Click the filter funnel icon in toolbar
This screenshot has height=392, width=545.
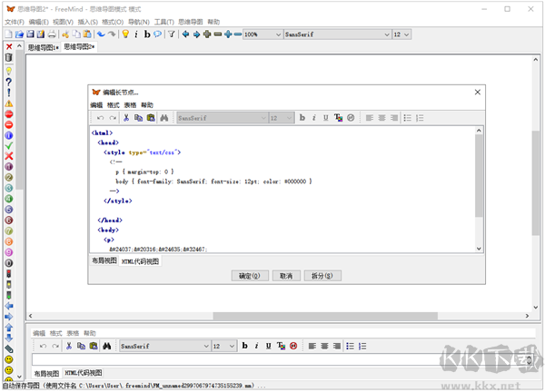click(170, 34)
